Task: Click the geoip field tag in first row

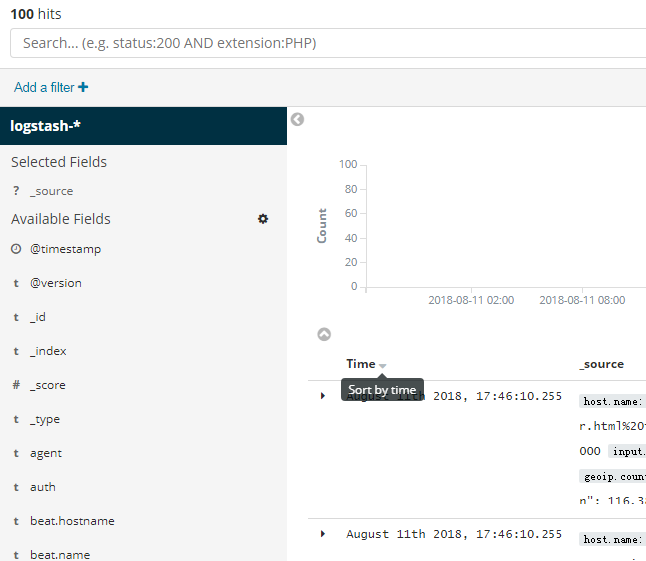Action: coord(612,477)
